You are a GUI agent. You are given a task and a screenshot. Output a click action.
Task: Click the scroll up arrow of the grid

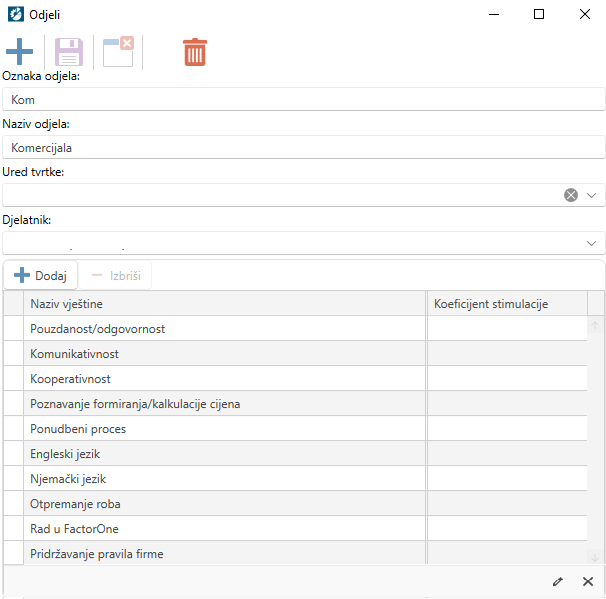coord(595,325)
